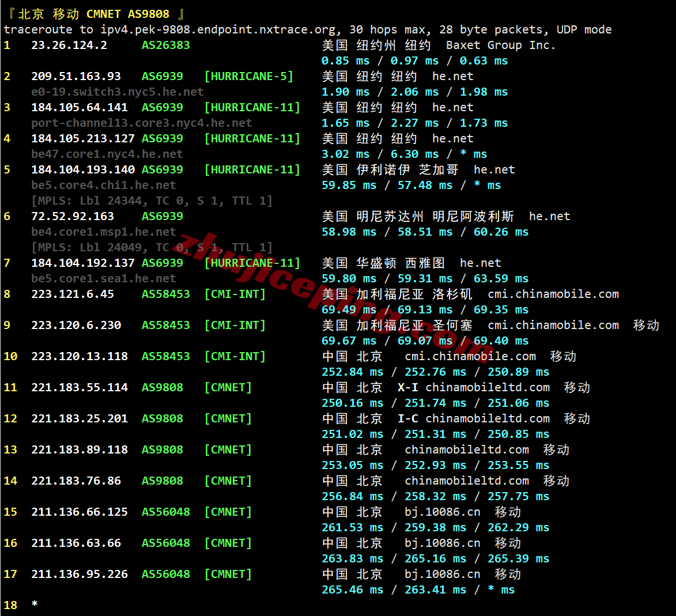Select IP 223.120.6.230

76,325
